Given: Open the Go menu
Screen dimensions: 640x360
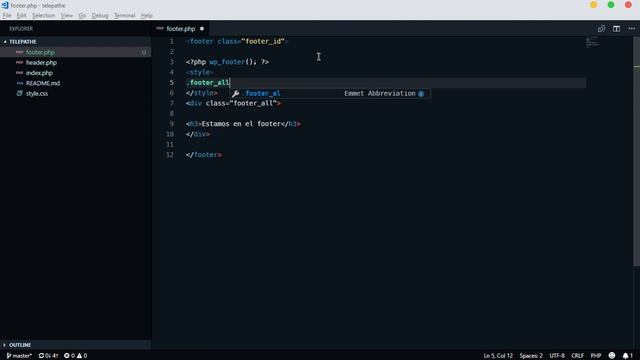Looking at the screenshot, I should pyautogui.click(x=82, y=16).
